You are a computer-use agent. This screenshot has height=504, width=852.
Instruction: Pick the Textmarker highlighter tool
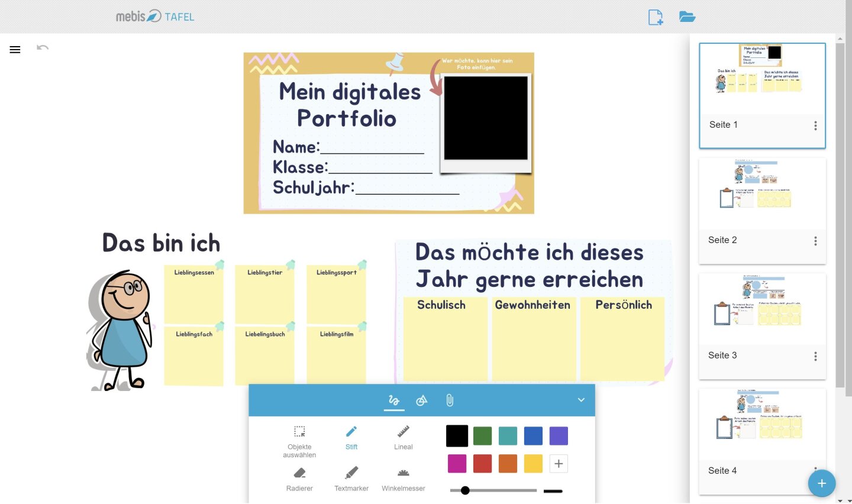(351, 479)
